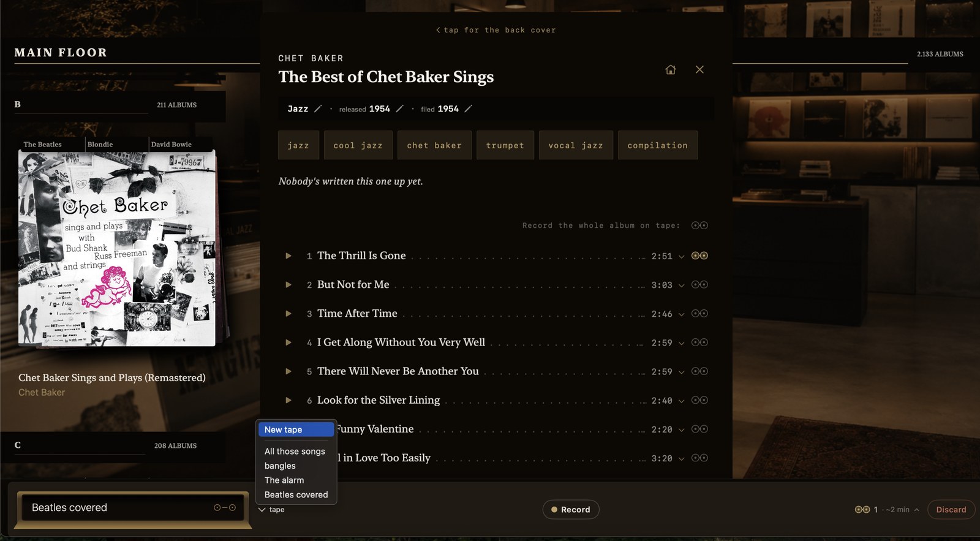Screen dimensions: 980x541
Task: Click the MAIN FLOOR heading
Action: click(61, 53)
